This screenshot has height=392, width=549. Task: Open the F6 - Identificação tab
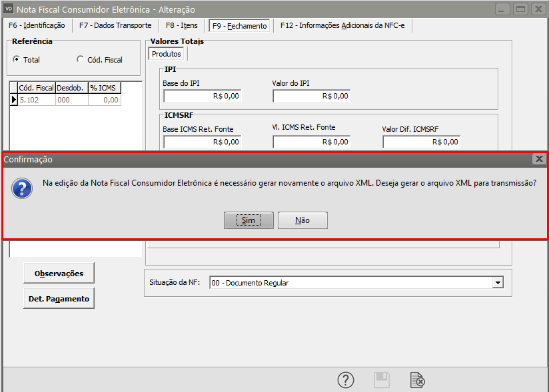[37, 25]
